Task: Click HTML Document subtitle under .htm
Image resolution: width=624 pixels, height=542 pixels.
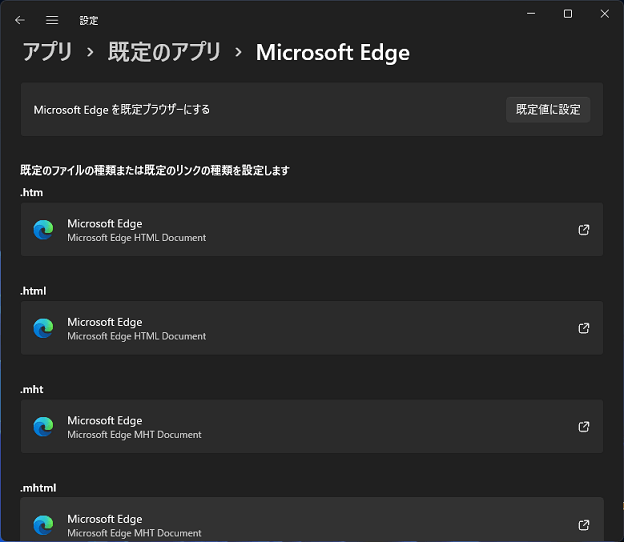Action: 136,238
